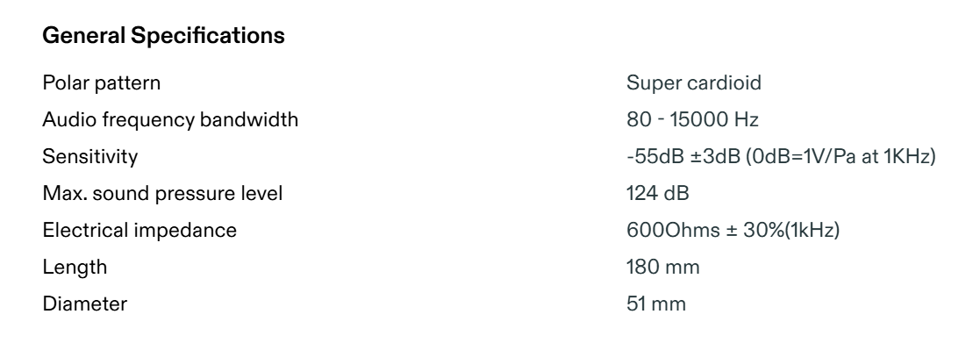Screen dimensions: 980x350
Task: Click the word impedance in the label
Action: coord(185,230)
